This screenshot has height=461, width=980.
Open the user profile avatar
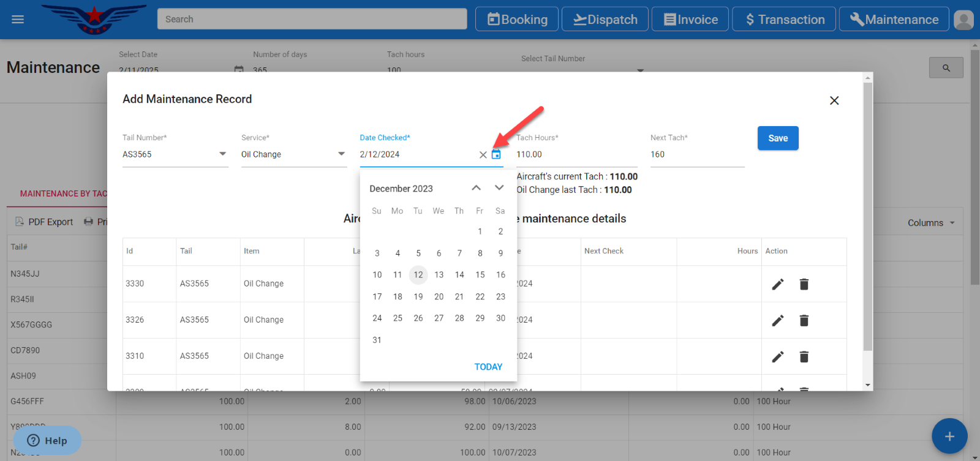(x=963, y=20)
